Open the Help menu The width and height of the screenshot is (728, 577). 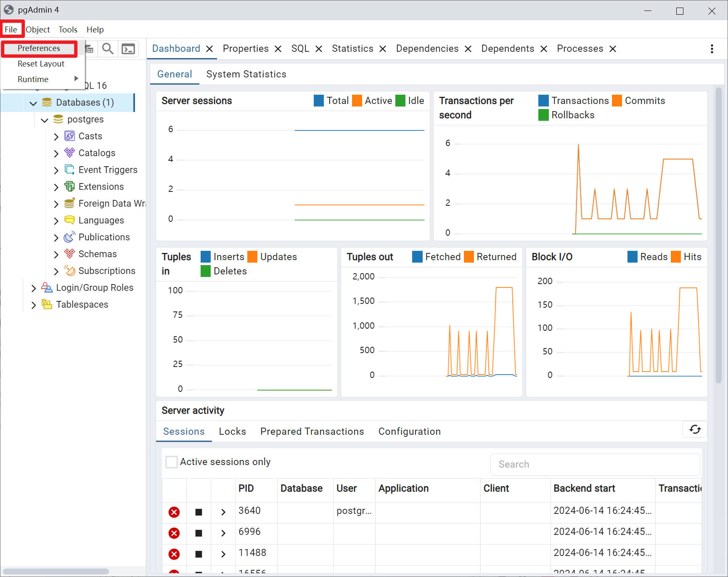pyautogui.click(x=95, y=29)
